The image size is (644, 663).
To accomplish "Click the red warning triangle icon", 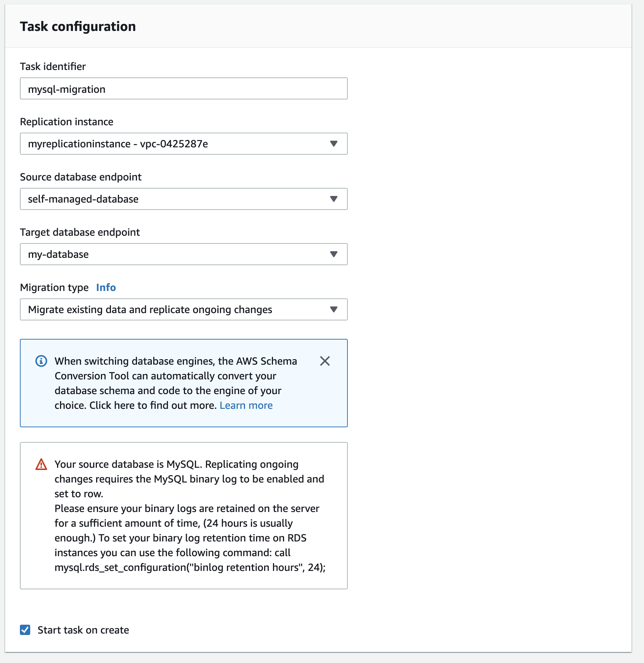I will 41,464.
